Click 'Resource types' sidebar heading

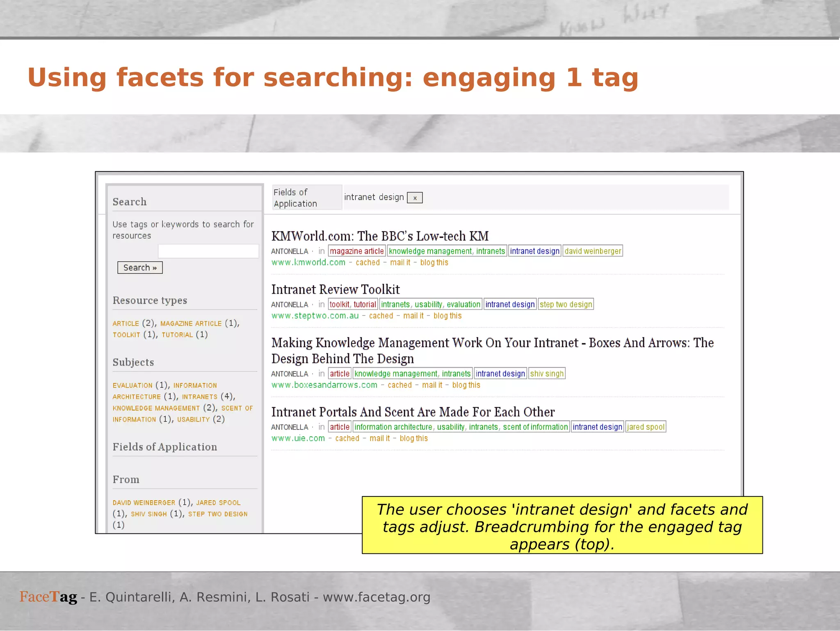click(x=150, y=301)
